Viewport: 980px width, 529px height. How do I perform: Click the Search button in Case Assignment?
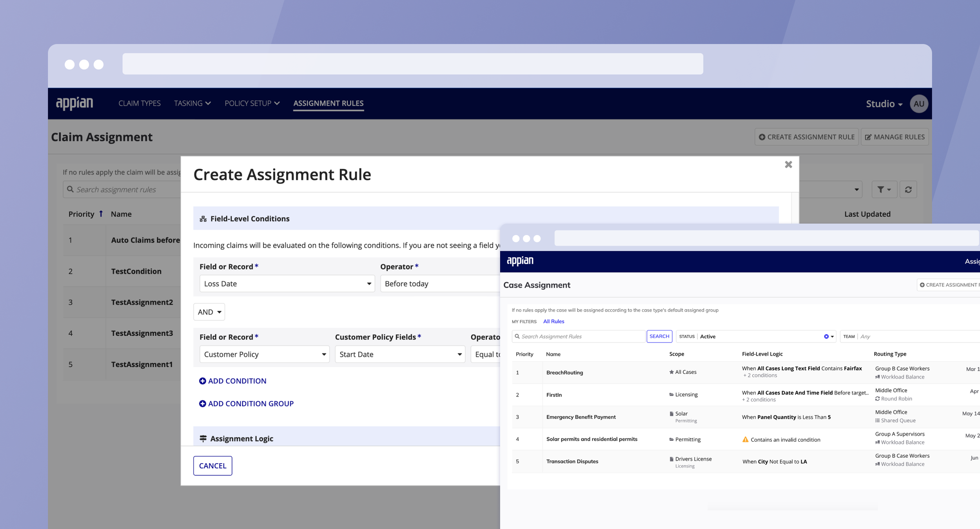tap(659, 337)
